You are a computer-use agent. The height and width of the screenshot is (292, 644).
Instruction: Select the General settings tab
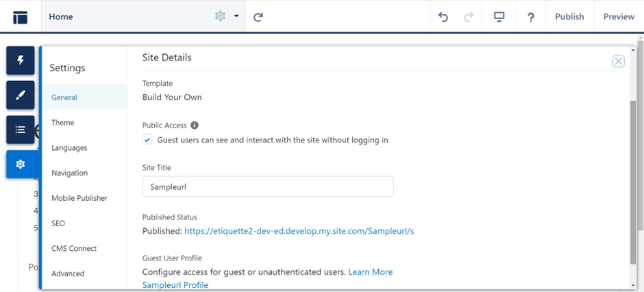point(85,97)
